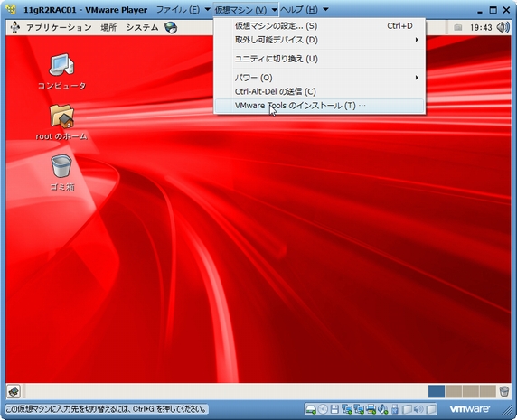Expand 取外し可能デバイス (D) submenu
Screen dimensions: 517x420
(319, 40)
